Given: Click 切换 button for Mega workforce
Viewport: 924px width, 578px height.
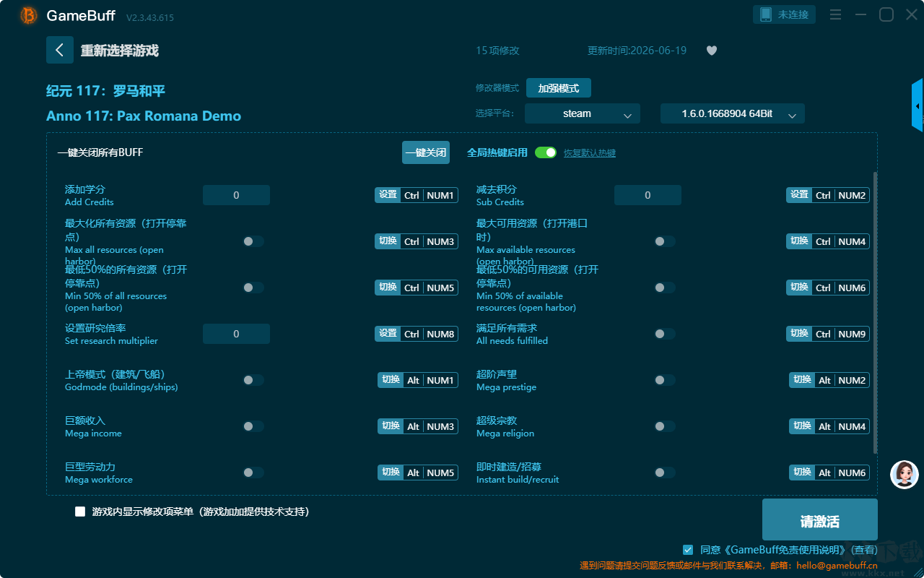Looking at the screenshot, I should point(391,473).
